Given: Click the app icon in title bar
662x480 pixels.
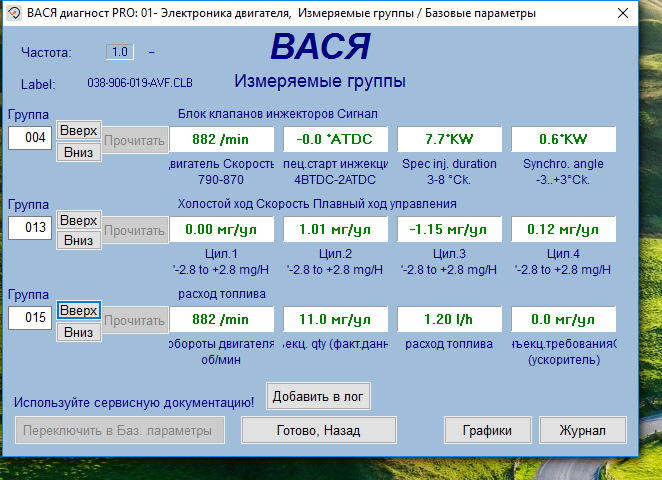Looking at the screenshot, I should point(14,13).
